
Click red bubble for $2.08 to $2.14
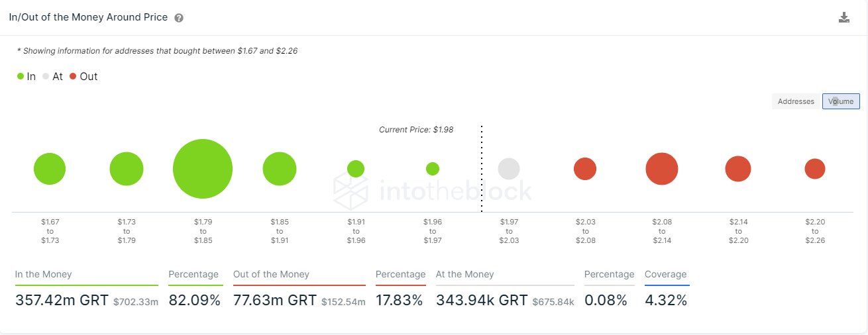point(662,169)
